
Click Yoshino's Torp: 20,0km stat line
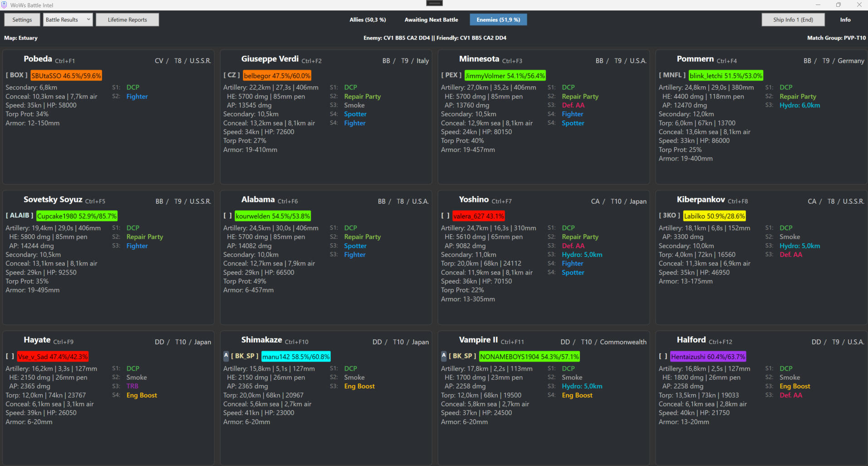(481, 264)
